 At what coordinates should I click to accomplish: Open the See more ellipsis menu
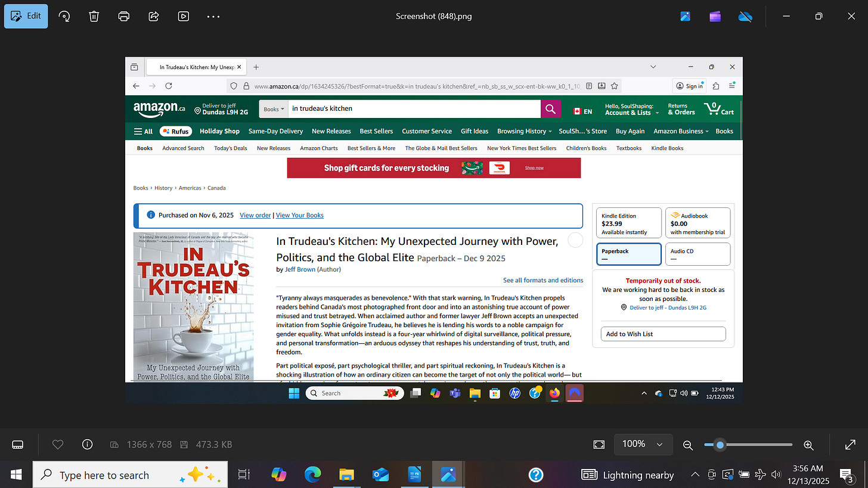213,16
